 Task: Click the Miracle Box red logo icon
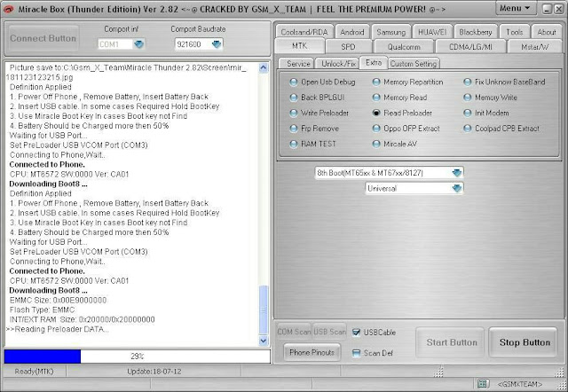pyautogui.click(x=8, y=9)
